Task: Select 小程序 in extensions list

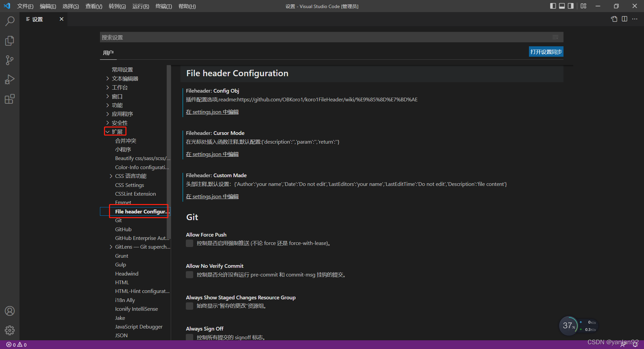Action: tap(123, 150)
